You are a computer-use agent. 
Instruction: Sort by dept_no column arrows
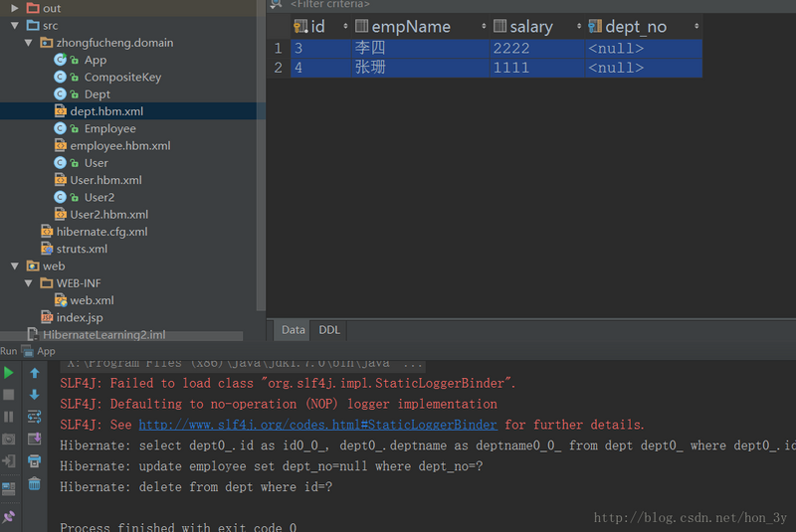click(696, 26)
